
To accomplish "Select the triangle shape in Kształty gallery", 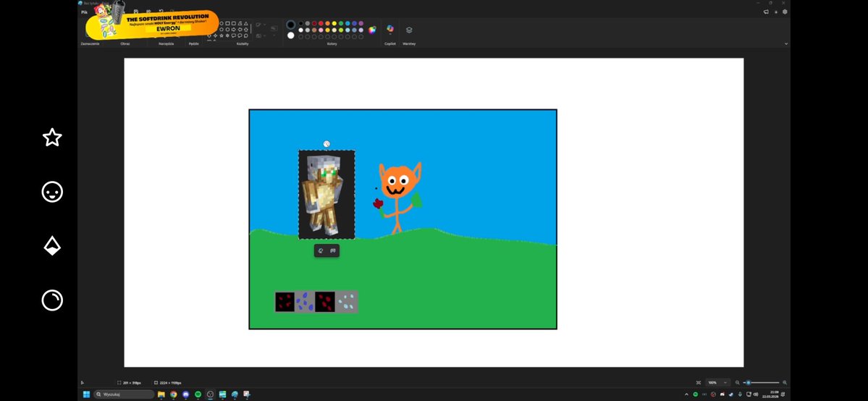I will coord(246,23).
